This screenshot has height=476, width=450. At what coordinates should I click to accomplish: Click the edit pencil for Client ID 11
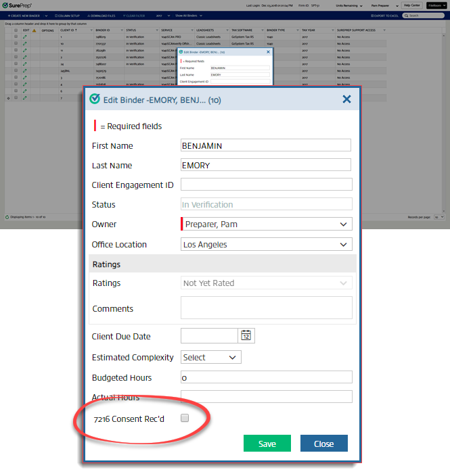[25, 51]
